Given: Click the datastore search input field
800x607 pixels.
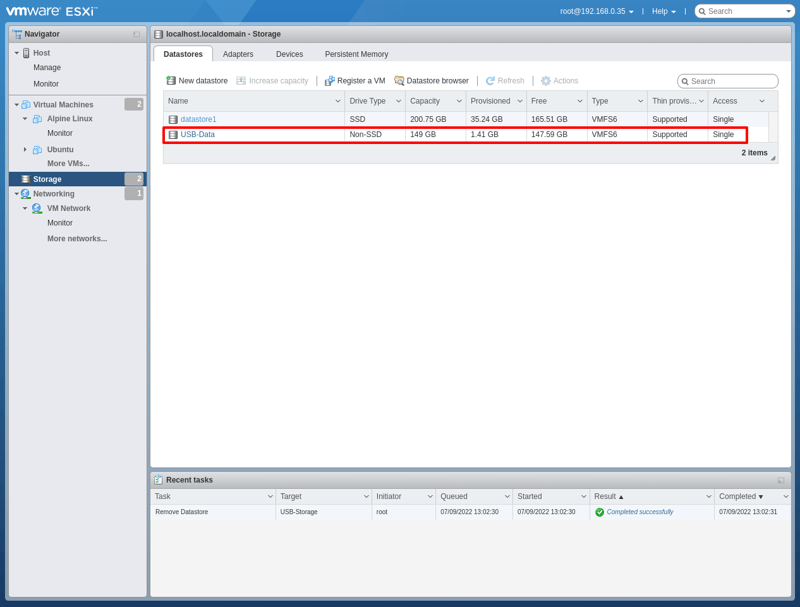Looking at the screenshot, I should (x=732, y=81).
